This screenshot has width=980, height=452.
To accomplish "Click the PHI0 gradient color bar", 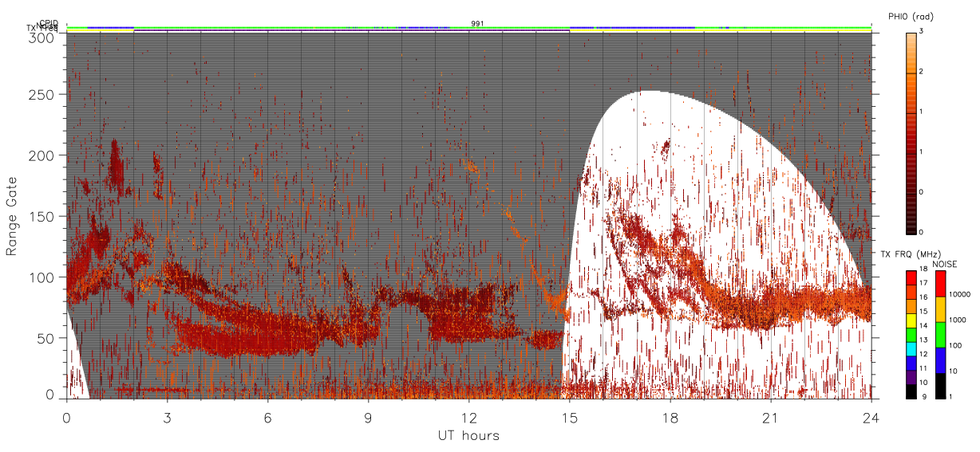I will pos(911,133).
